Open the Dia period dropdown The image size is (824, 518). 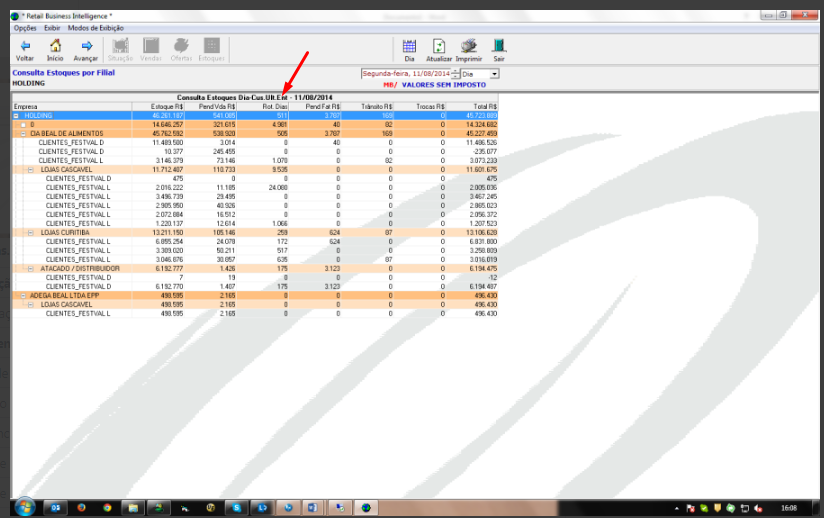494,74
